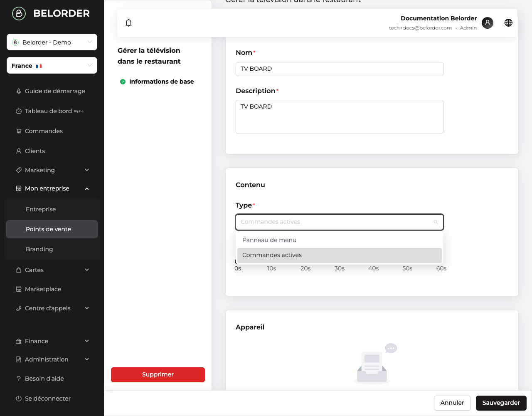Viewport: 532px width, 416px height.
Task: Open the user profile avatar
Action: 488,23
